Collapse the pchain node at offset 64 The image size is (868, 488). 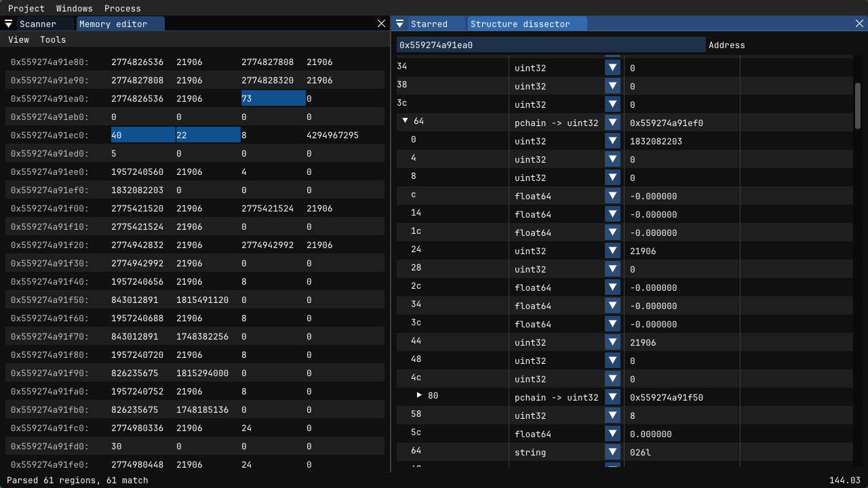point(406,121)
